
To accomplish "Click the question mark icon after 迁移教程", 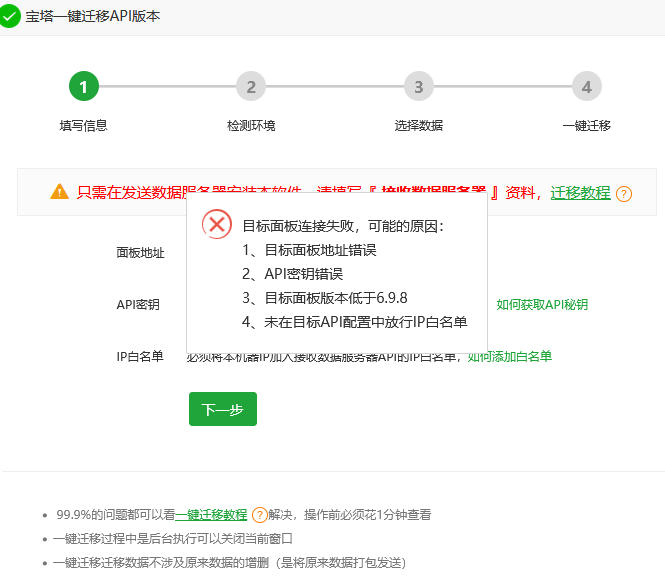I will tap(623, 194).
